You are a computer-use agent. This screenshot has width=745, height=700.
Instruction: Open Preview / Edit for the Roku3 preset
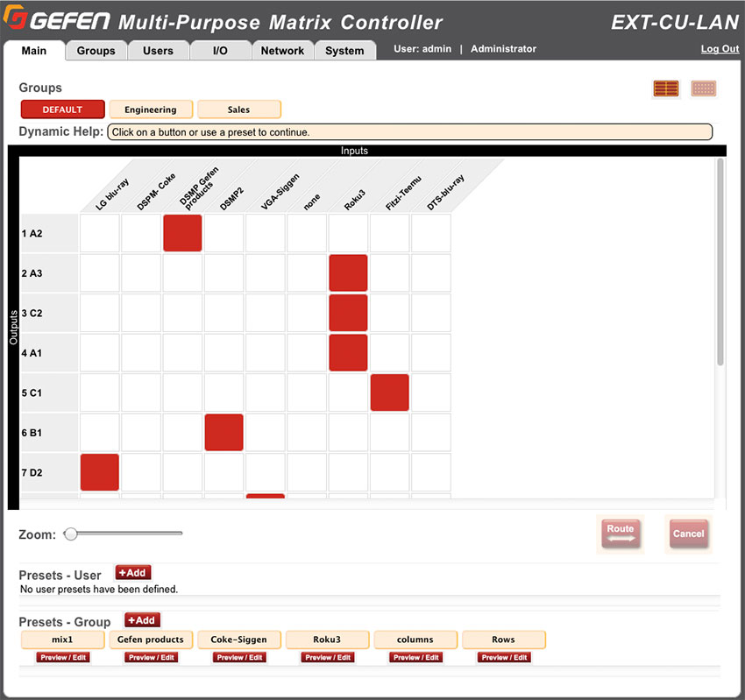(326, 657)
